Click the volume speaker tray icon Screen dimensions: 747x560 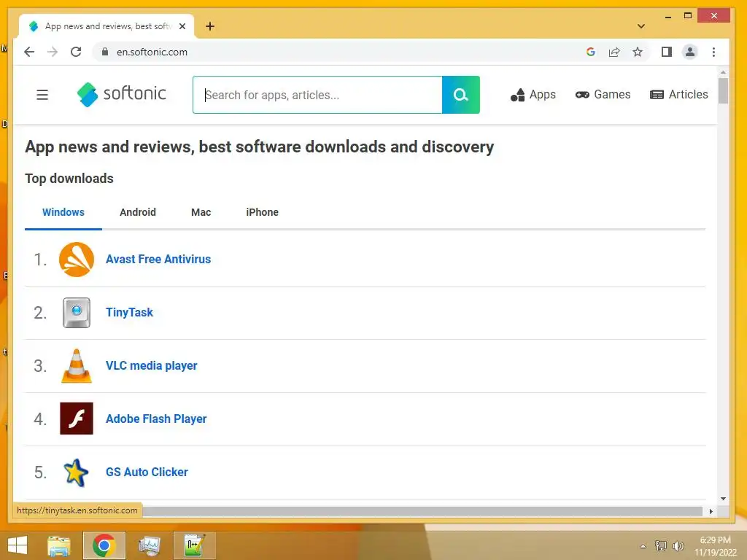(678, 545)
